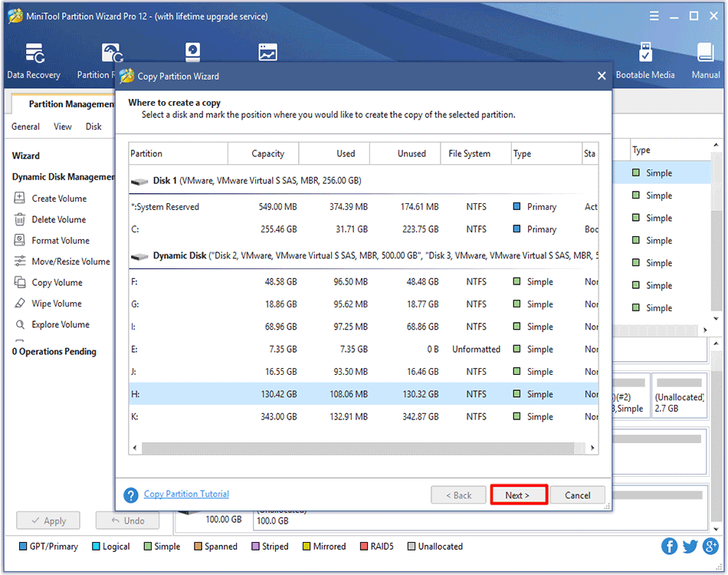The image size is (728, 575).
Task: Open the Copy Partition Tutorial link
Action: coord(186,495)
